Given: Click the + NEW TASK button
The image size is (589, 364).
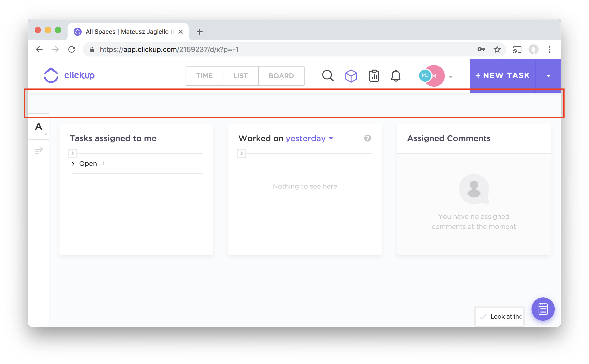Looking at the screenshot, I should (x=503, y=76).
